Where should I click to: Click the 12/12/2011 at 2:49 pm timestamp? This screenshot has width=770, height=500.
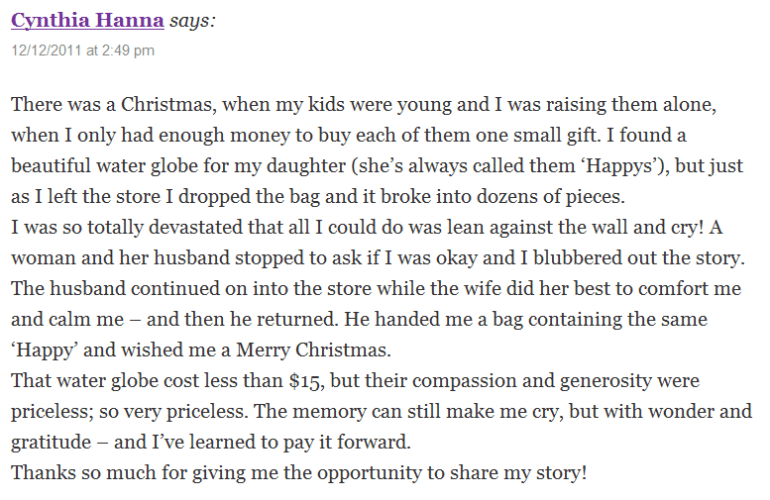point(83,49)
